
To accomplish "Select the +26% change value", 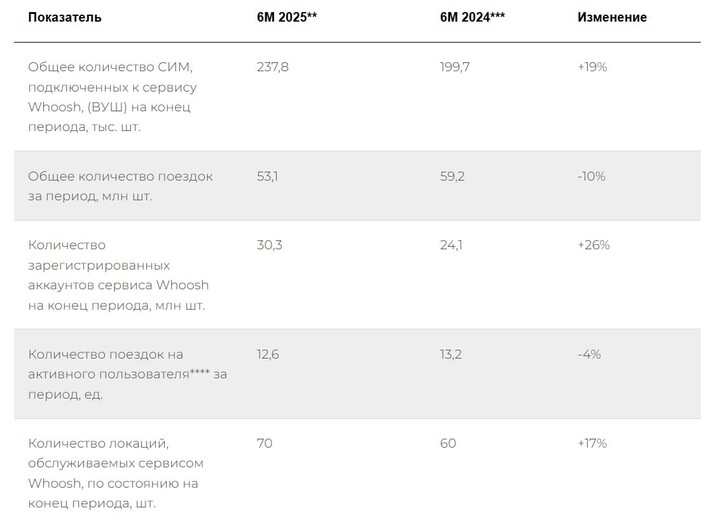I will point(594,245).
